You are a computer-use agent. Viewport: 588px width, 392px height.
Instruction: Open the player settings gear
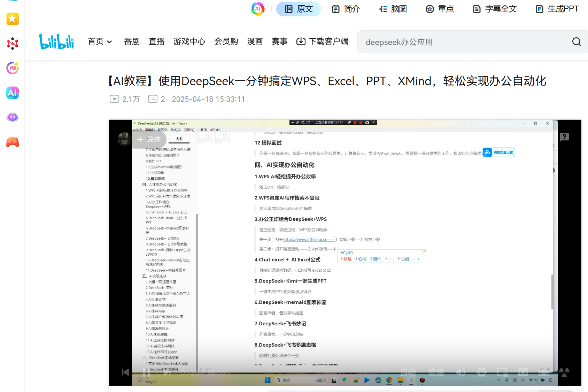481,372
